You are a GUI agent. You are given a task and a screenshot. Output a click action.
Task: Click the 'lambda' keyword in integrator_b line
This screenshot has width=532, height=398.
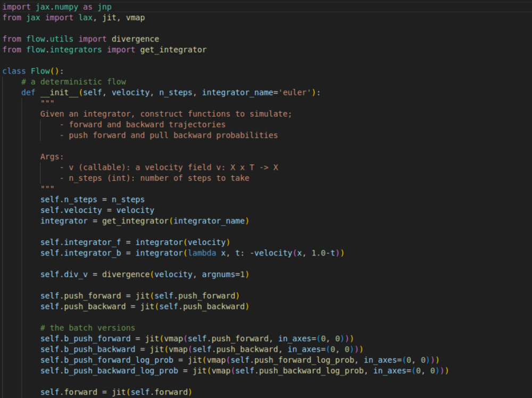[x=202, y=253]
